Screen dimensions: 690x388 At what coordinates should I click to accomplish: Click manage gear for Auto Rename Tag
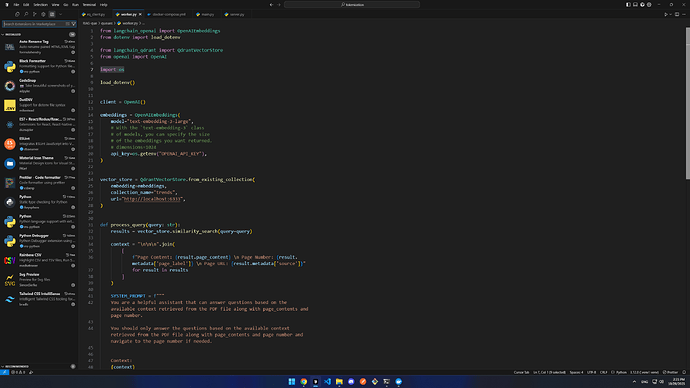point(73,52)
